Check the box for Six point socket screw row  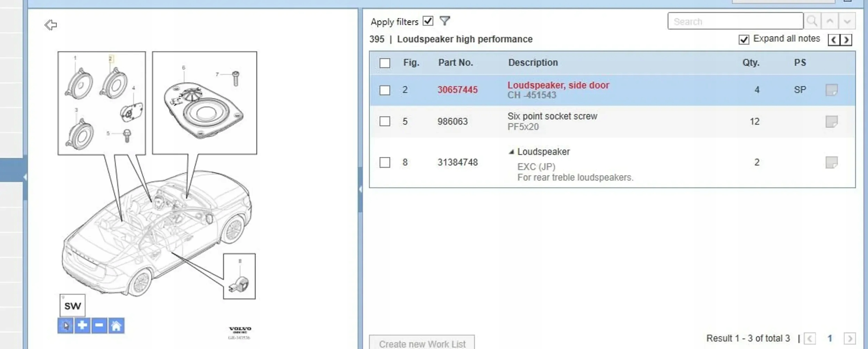[x=385, y=121]
